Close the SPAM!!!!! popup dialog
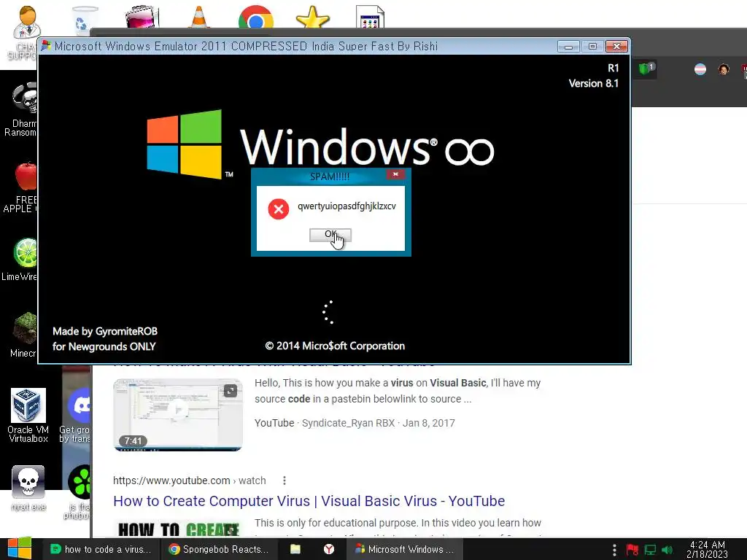747x560 pixels. coord(395,174)
